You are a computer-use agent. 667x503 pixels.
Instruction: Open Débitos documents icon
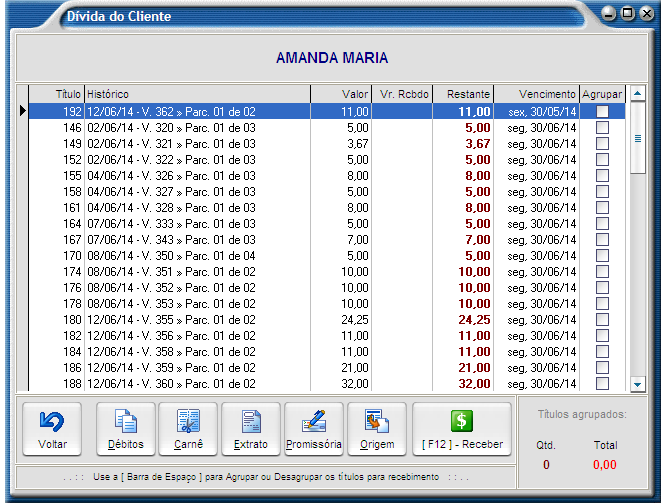(126, 421)
